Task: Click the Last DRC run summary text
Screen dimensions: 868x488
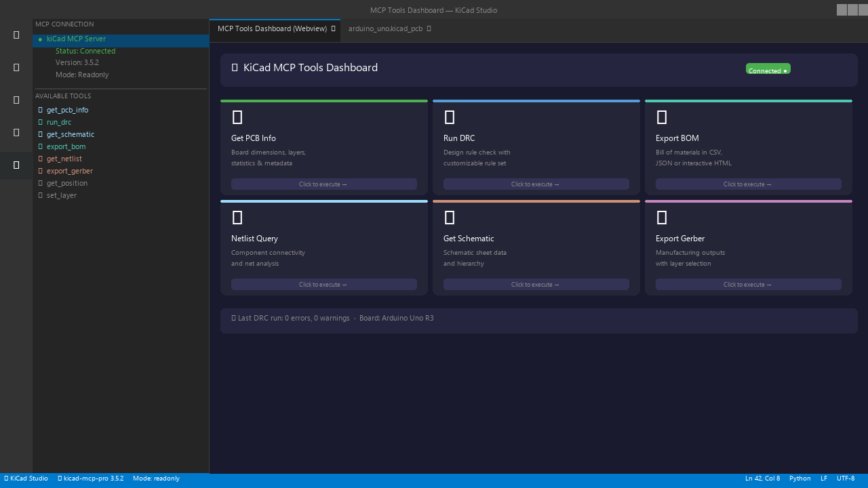Action: tap(294, 318)
